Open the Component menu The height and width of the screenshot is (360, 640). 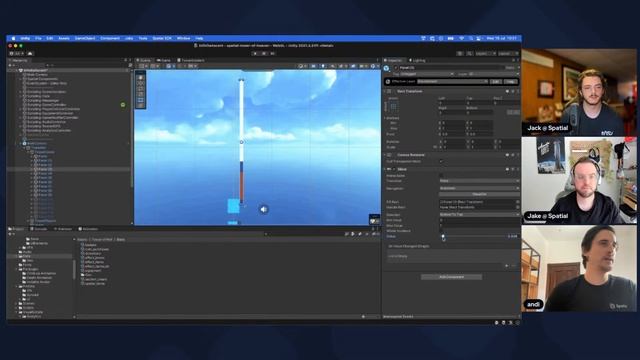tap(110, 38)
